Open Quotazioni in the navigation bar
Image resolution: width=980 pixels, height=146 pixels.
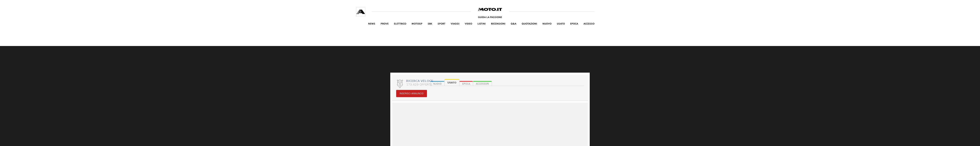[529, 24]
